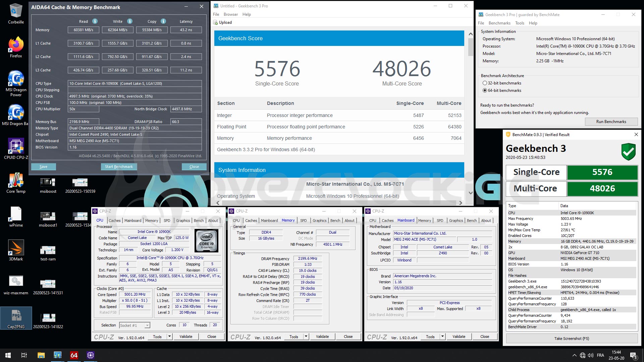Open the 3DMark desktop shortcut
This screenshot has height=362, width=644.
click(16, 250)
